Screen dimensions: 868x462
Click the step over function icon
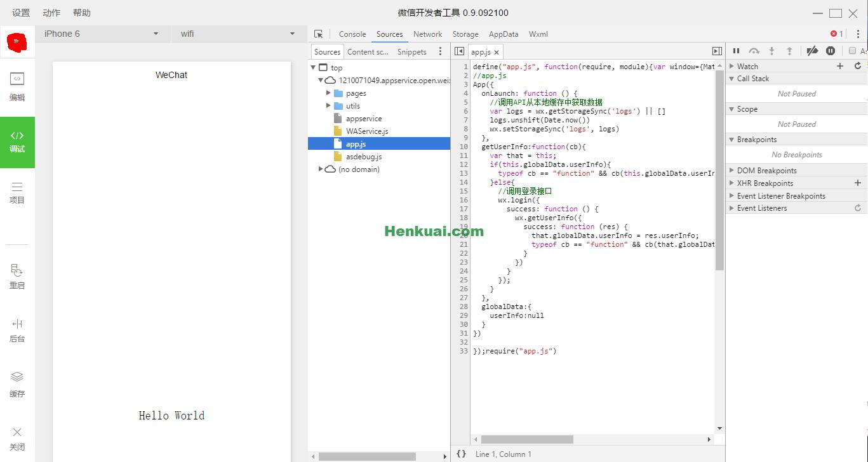(754, 51)
